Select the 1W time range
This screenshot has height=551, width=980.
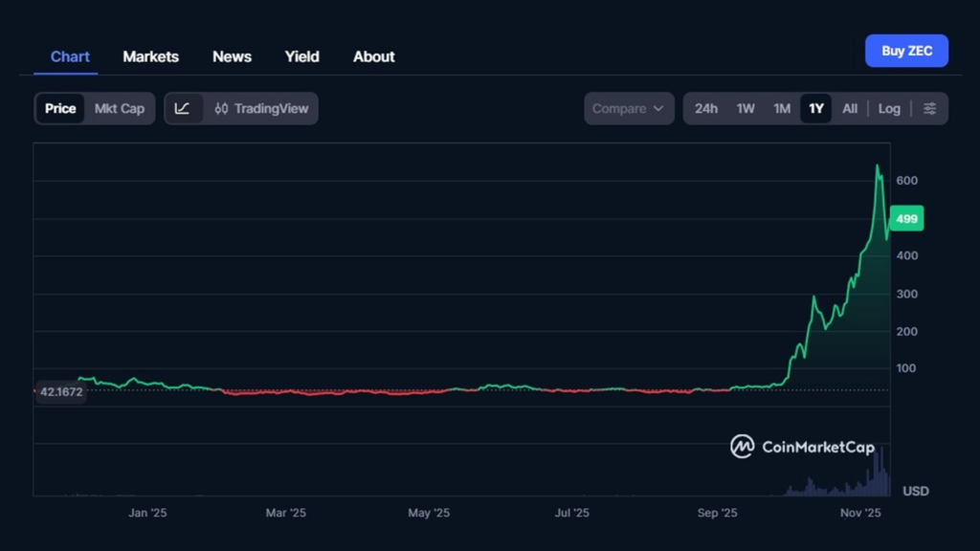746,108
